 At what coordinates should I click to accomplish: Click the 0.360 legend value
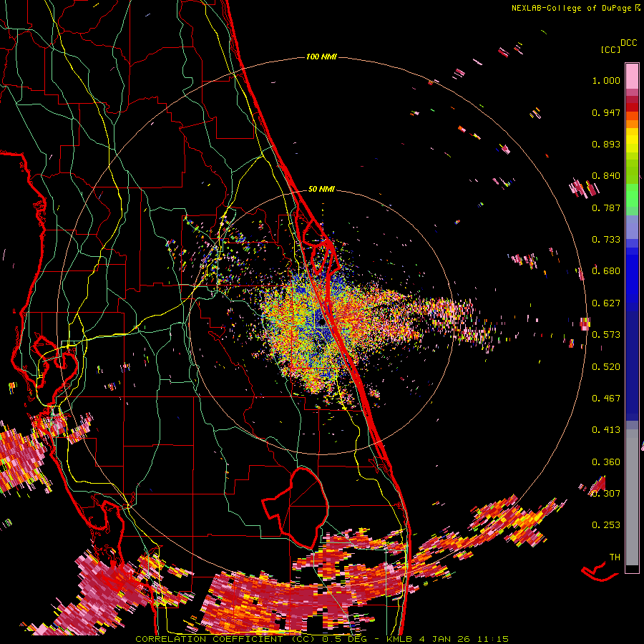606,462
